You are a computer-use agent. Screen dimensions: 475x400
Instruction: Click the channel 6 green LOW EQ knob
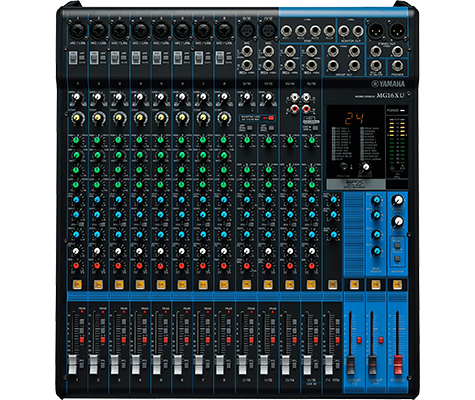181,185
